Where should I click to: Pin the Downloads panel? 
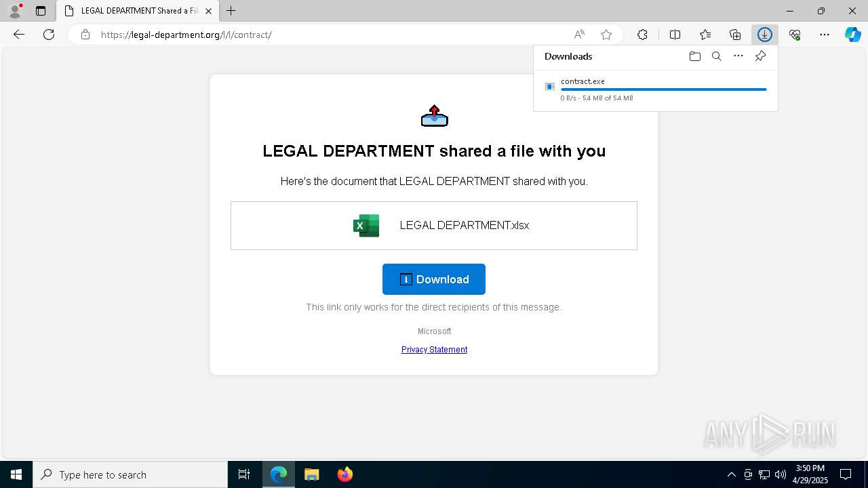click(x=760, y=56)
